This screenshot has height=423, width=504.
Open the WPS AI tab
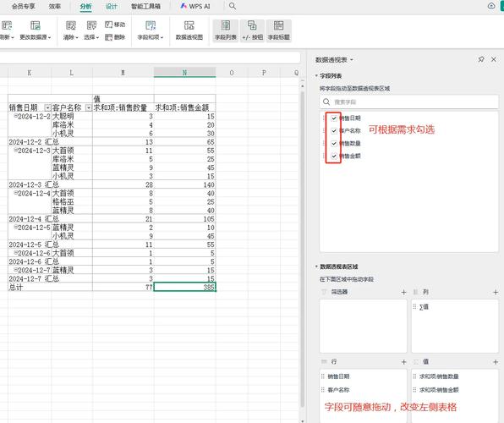pyautogui.click(x=194, y=6)
